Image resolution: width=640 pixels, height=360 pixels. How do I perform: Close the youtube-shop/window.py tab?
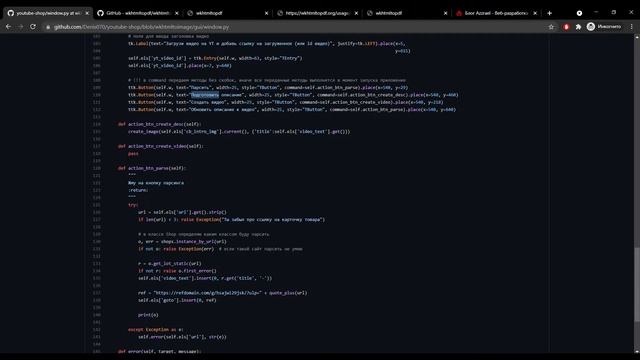87,13
